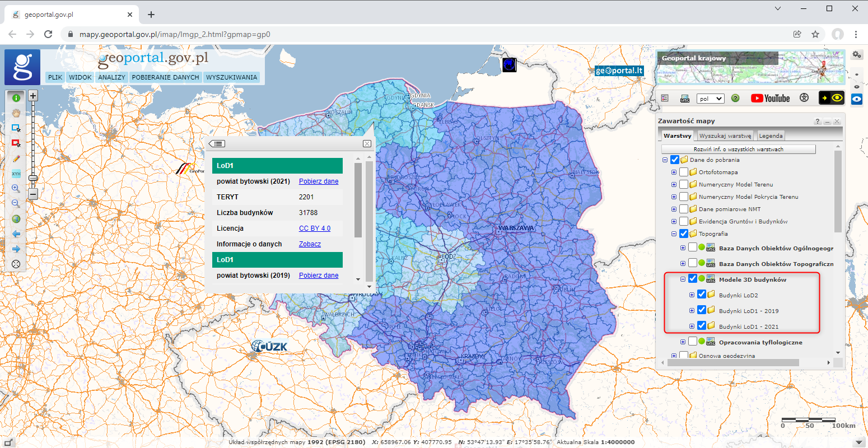The height and width of the screenshot is (448, 868).
Task: Open the XYH coordinate tool
Action: [x=16, y=174]
